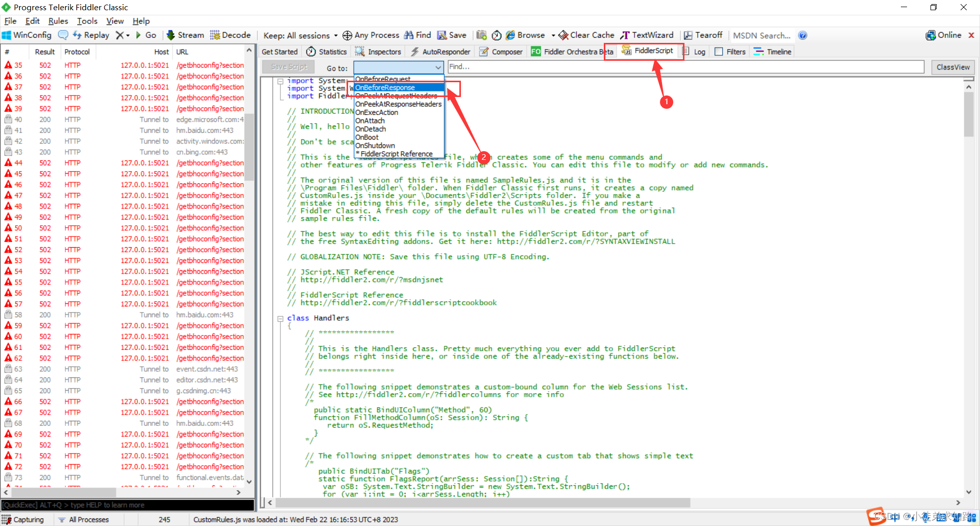Screen dimensions: 980x526
Task: Click the Online network status icon
Action: [943, 35]
